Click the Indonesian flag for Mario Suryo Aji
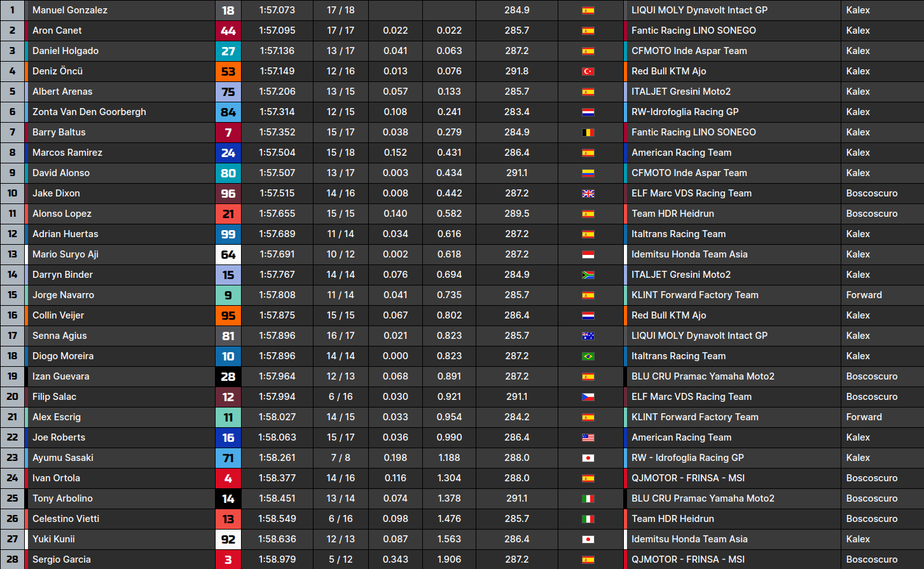This screenshot has width=924, height=569. pyautogui.click(x=588, y=254)
